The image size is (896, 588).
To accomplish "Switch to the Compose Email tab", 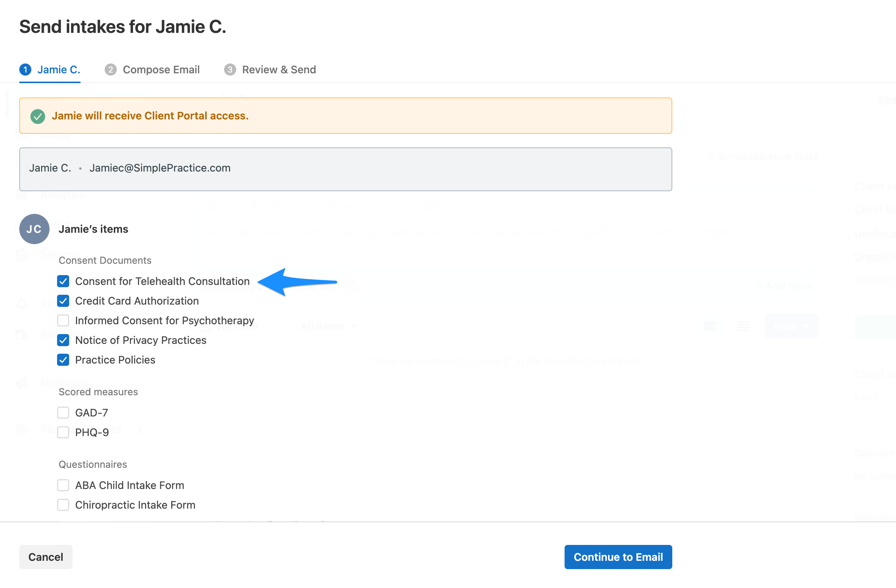I will pyautogui.click(x=161, y=70).
